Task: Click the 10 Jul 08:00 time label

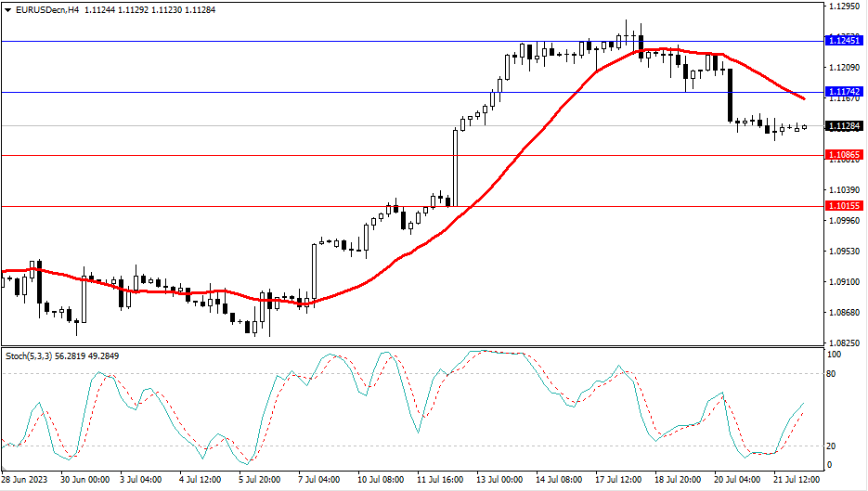Action: pyautogui.click(x=379, y=481)
